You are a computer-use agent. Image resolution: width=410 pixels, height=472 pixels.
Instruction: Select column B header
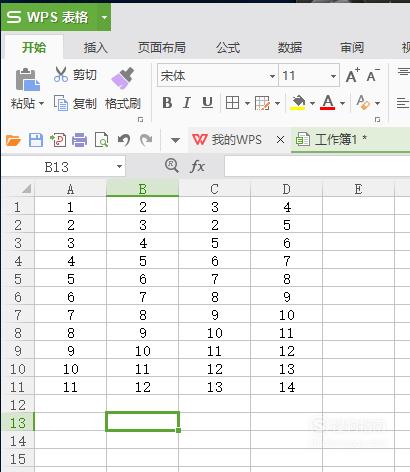click(x=143, y=189)
